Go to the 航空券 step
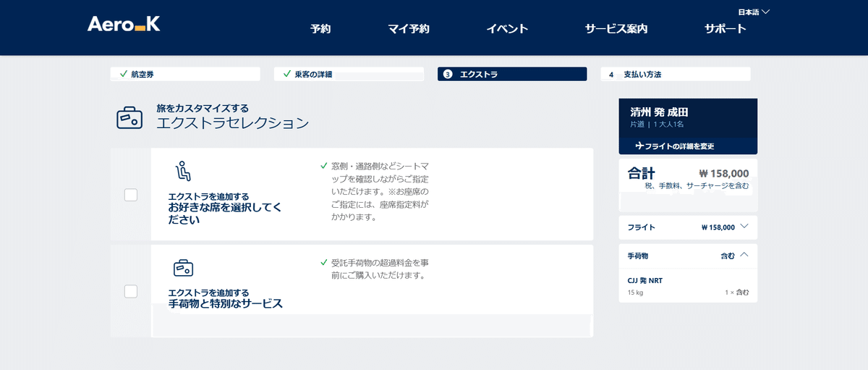 [185, 74]
